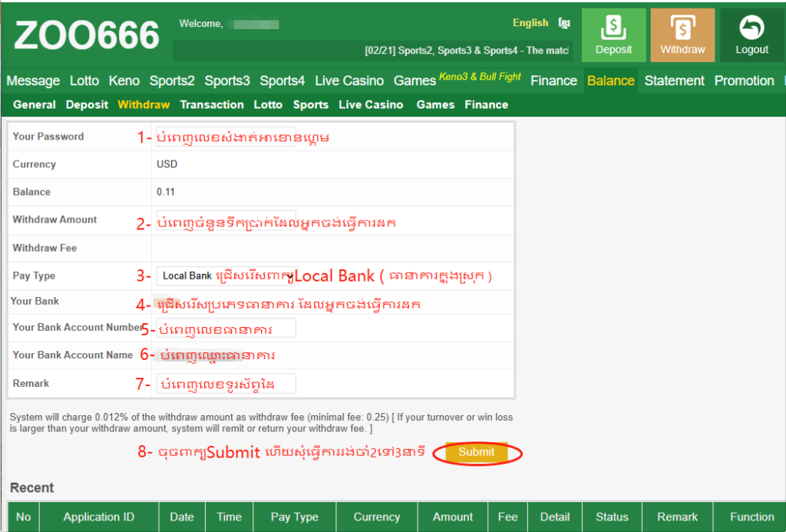Click the Withdraw Amount input field
Image resolution: width=786 pixels, height=532 pixels.
(226, 220)
